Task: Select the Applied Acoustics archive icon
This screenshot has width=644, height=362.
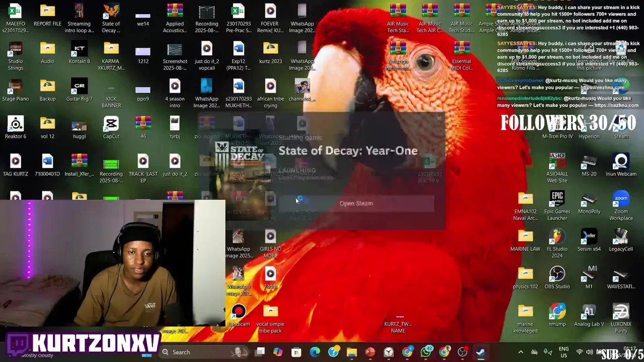Action: point(175,19)
